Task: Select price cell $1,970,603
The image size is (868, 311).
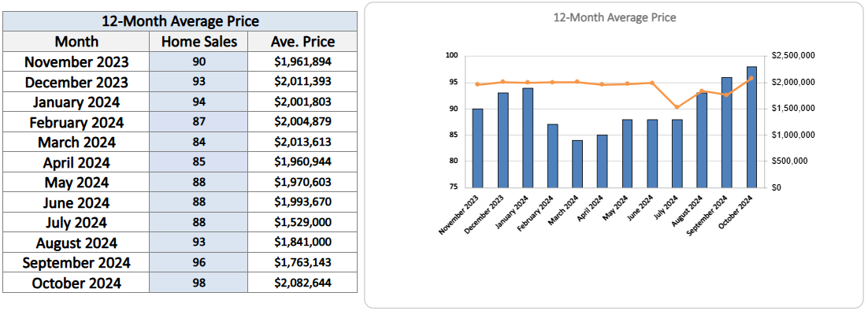Action: click(x=302, y=182)
